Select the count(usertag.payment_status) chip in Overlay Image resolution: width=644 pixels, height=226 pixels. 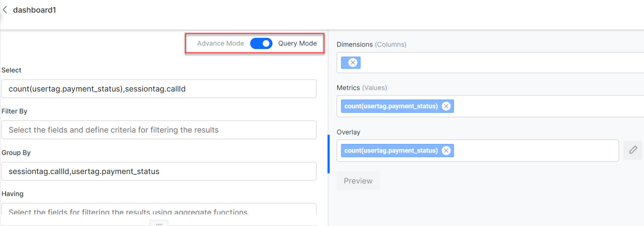click(391, 151)
